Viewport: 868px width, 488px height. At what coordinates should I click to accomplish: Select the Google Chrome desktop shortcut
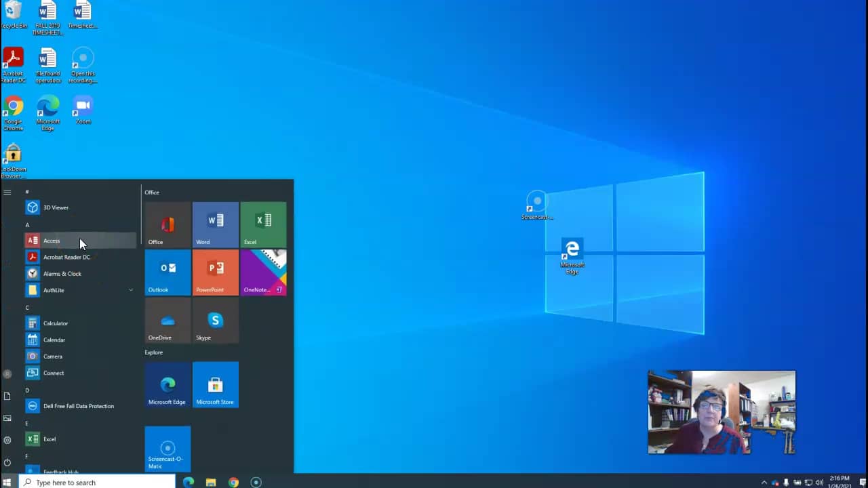(14, 113)
